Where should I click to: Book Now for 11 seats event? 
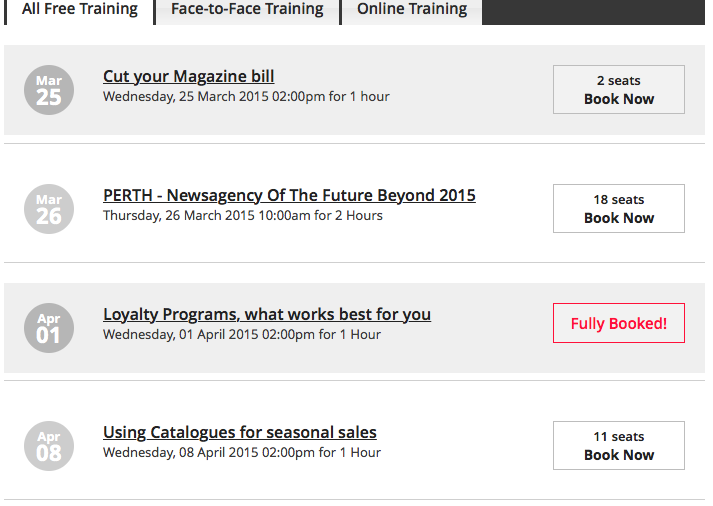pyautogui.click(x=618, y=445)
